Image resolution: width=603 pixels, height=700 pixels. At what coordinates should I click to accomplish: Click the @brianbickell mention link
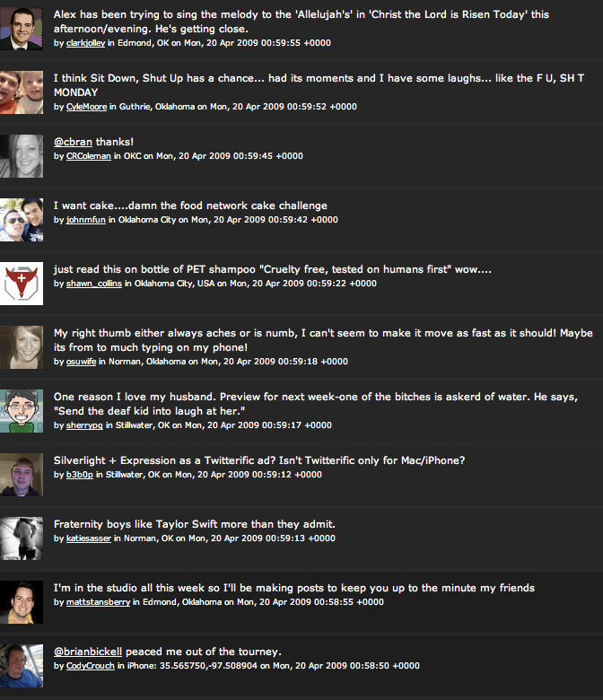click(x=87, y=652)
